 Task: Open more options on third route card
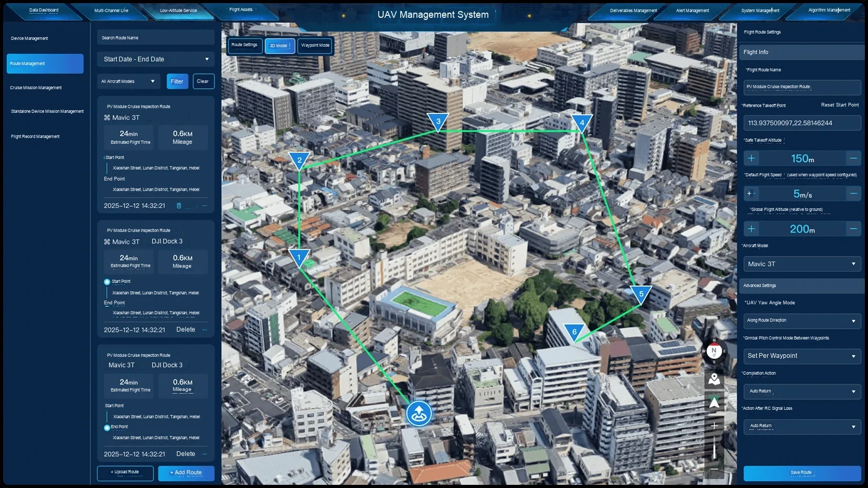[x=205, y=454]
